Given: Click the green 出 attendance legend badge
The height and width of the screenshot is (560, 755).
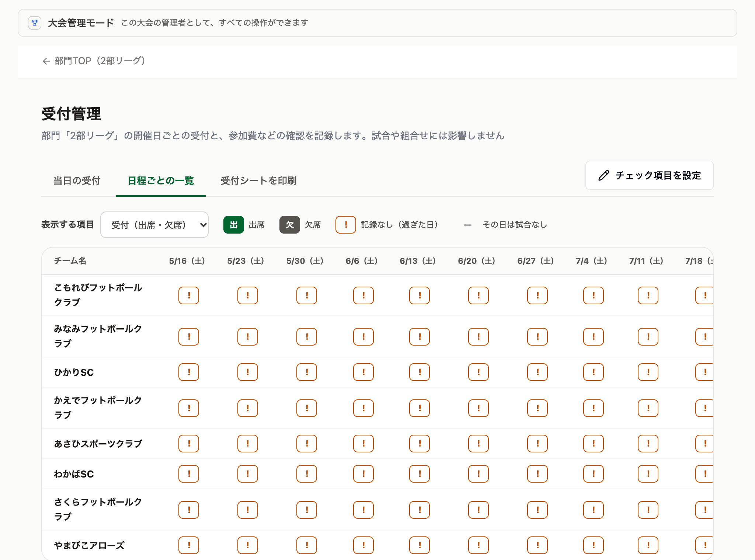Looking at the screenshot, I should point(234,225).
